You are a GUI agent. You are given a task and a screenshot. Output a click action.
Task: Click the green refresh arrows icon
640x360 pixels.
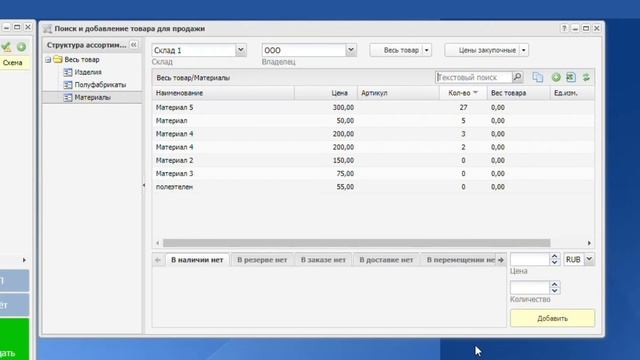pos(586,77)
